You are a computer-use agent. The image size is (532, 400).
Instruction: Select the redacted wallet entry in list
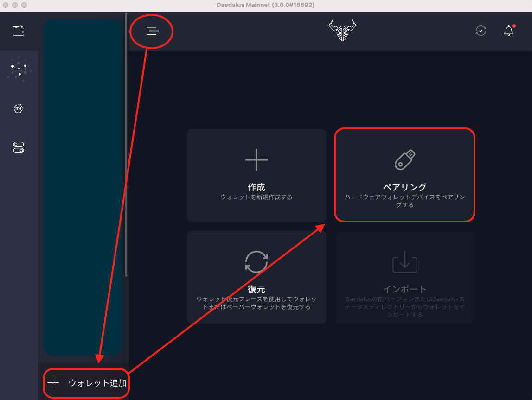[x=83, y=187]
